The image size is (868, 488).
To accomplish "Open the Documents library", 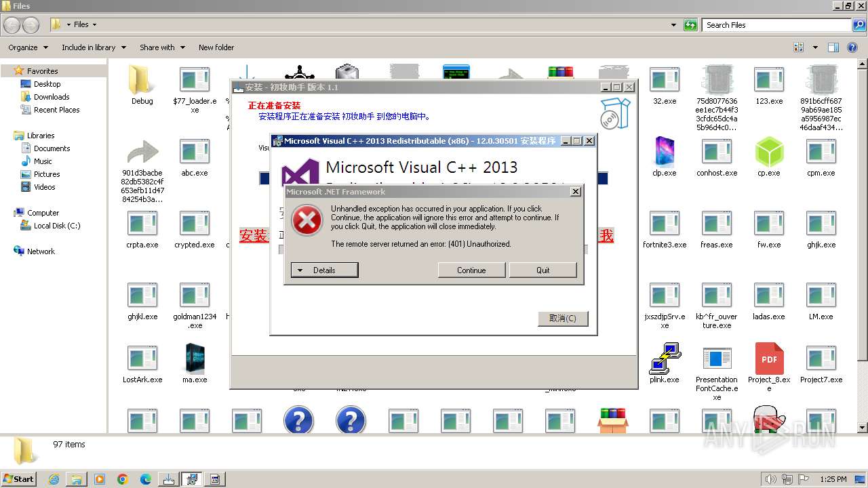I will click(52, 148).
